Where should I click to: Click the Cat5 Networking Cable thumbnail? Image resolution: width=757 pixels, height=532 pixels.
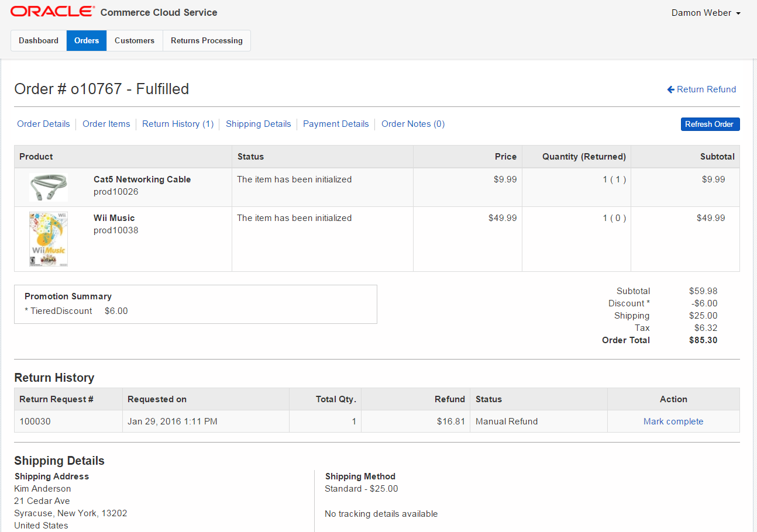[x=48, y=187]
